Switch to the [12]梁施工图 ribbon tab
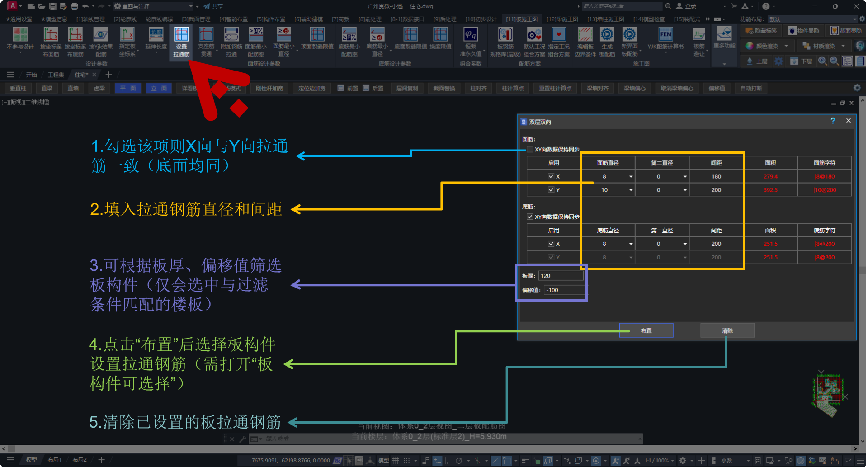The image size is (868, 467). tap(562, 19)
